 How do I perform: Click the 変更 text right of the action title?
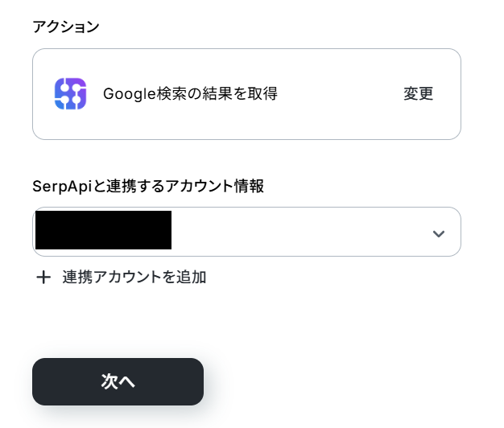(x=418, y=94)
